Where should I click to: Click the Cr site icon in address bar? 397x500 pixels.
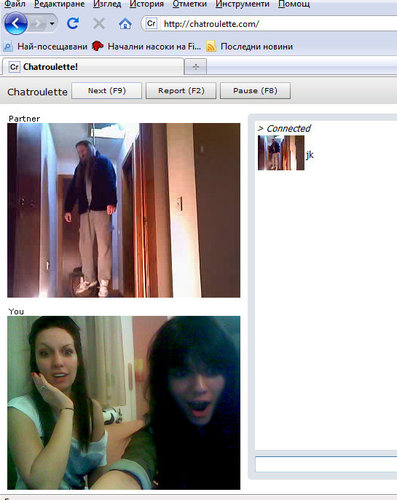[x=151, y=24]
